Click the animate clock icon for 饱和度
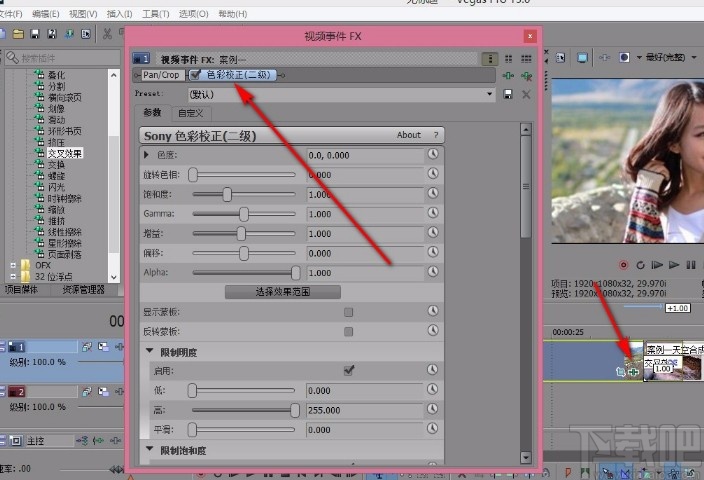This screenshot has height=480, width=704. [433, 193]
